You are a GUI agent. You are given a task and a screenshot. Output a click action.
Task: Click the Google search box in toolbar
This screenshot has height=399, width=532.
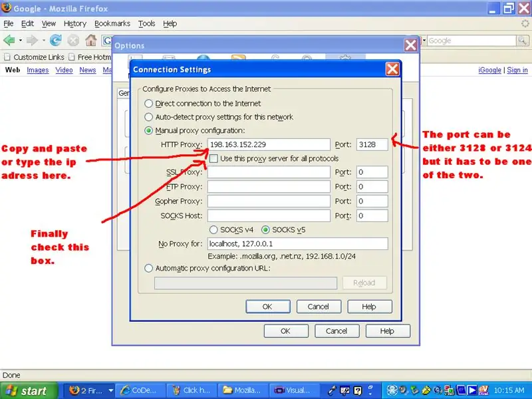[x=471, y=41]
